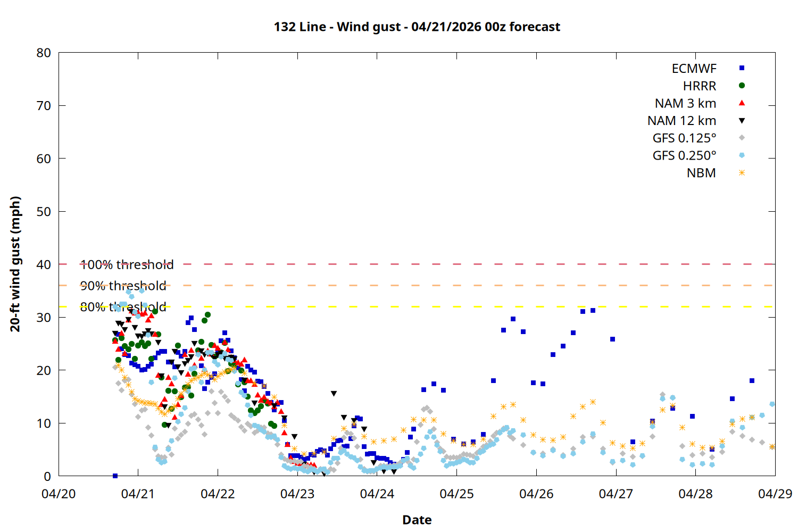Click the 04/20 date tick label
This screenshot has height=532, width=798.
point(59,494)
